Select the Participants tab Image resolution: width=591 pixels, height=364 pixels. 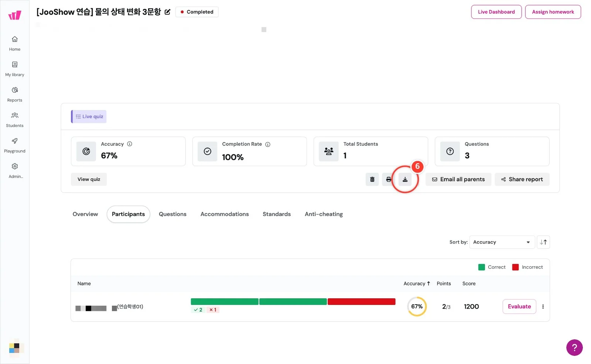click(x=128, y=214)
